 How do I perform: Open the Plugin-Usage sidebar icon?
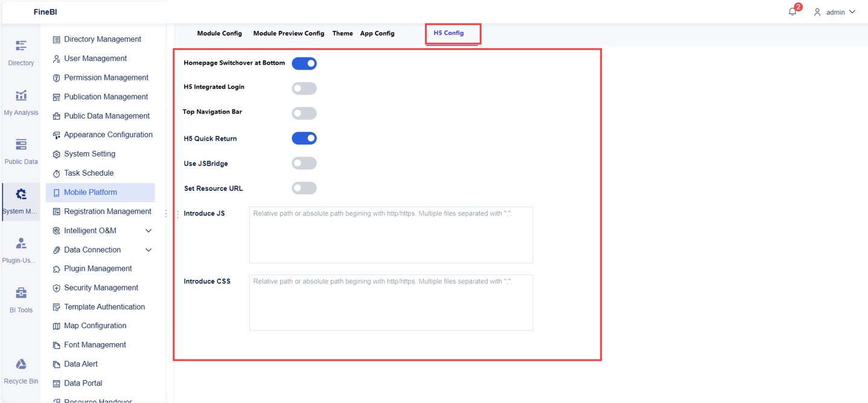click(21, 243)
